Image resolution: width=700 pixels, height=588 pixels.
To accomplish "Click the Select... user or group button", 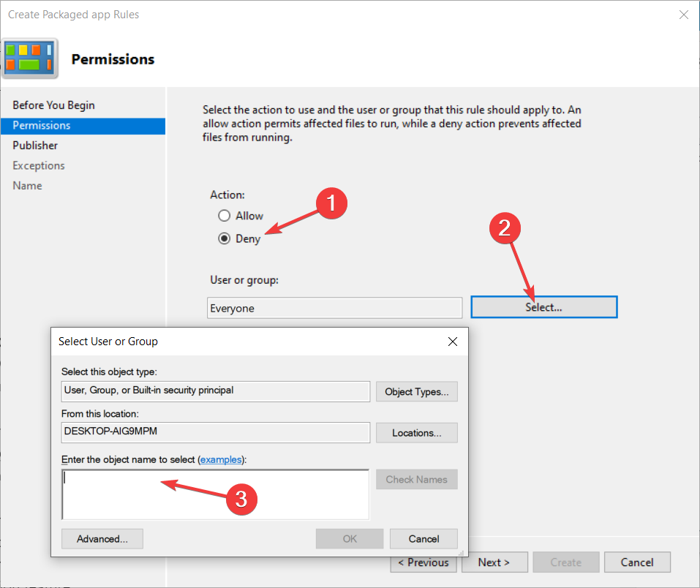I will click(x=543, y=307).
